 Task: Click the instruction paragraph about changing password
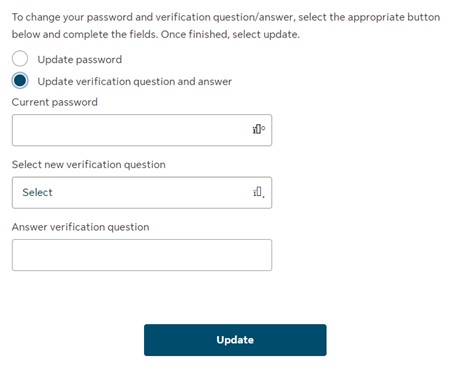pos(226,26)
